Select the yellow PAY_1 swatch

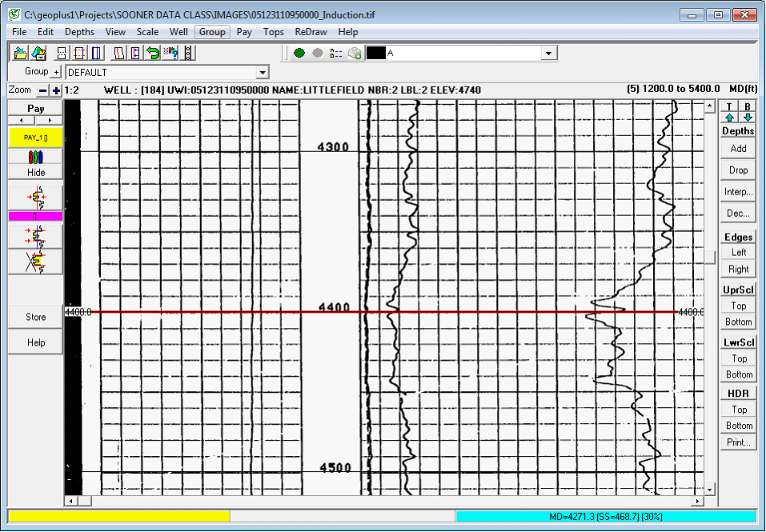click(x=36, y=138)
